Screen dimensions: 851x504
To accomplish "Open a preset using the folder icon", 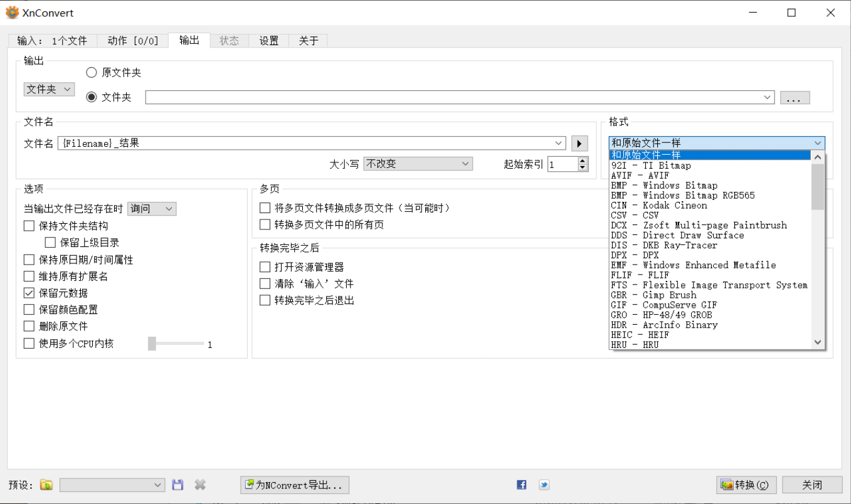I will click(45, 485).
